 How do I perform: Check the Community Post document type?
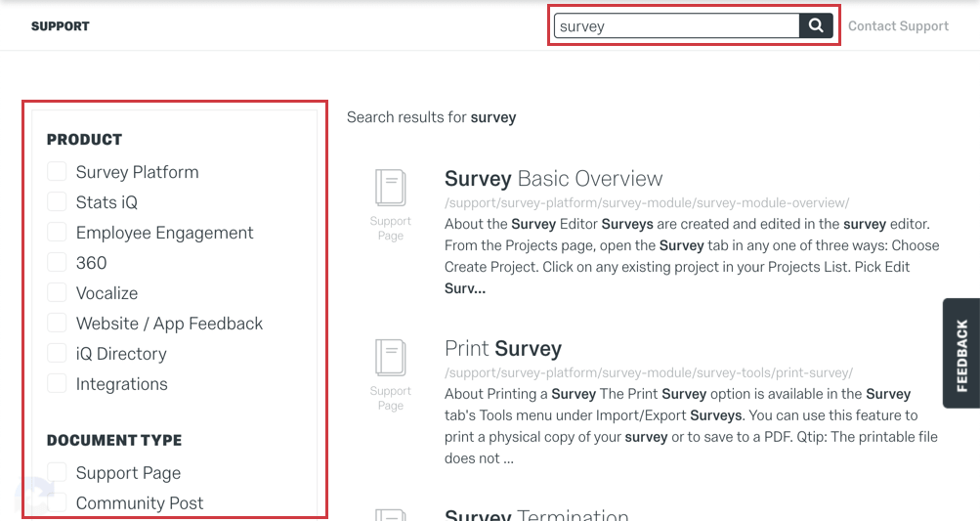pos(57,502)
